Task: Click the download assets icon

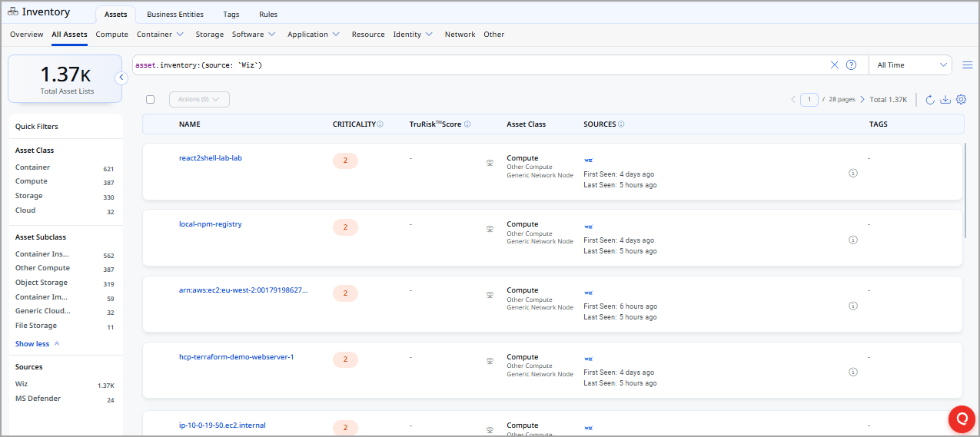Action: [x=945, y=100]
